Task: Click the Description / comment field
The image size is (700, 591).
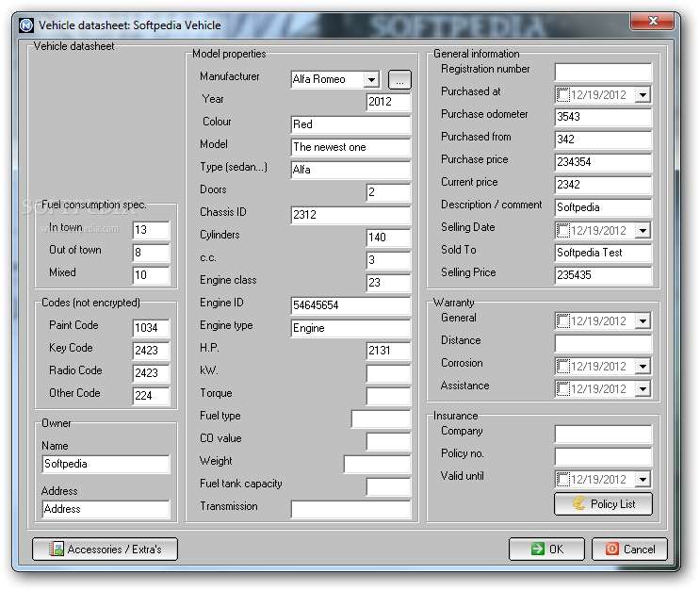Action: coord(603,207)
